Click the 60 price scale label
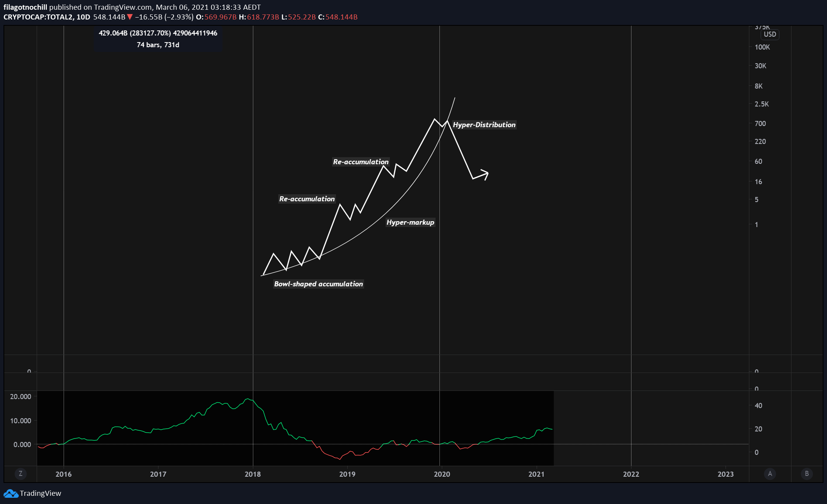 click(758, 161)
